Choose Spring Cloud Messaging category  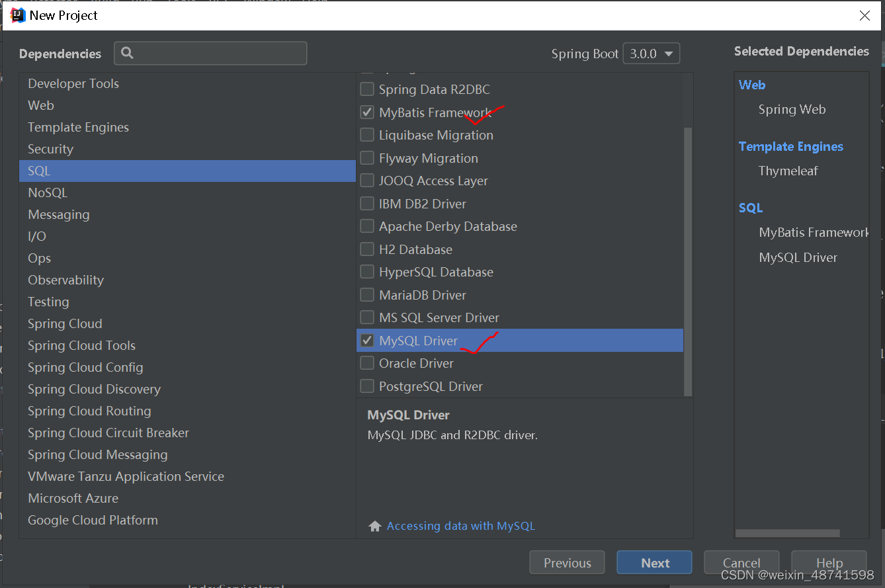click(x=187, y=454)
